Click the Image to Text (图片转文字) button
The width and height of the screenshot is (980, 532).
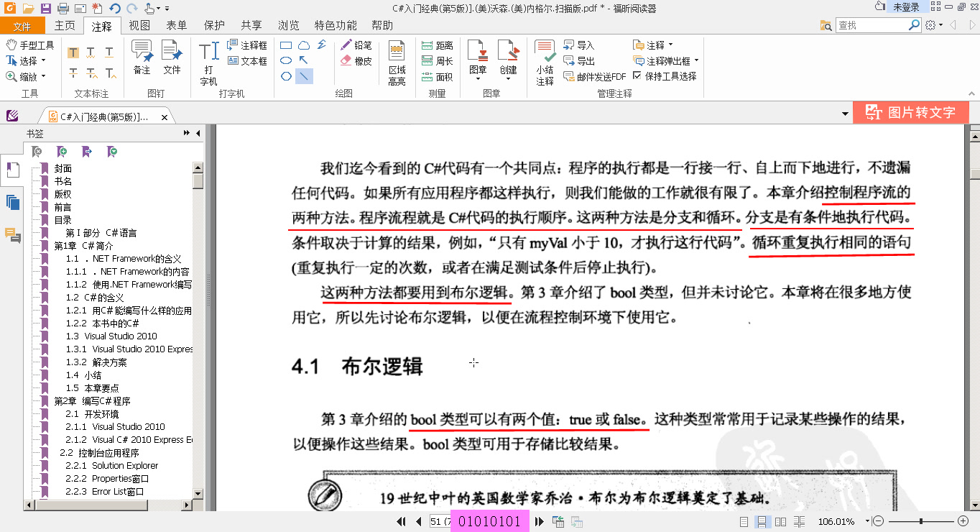910,113
